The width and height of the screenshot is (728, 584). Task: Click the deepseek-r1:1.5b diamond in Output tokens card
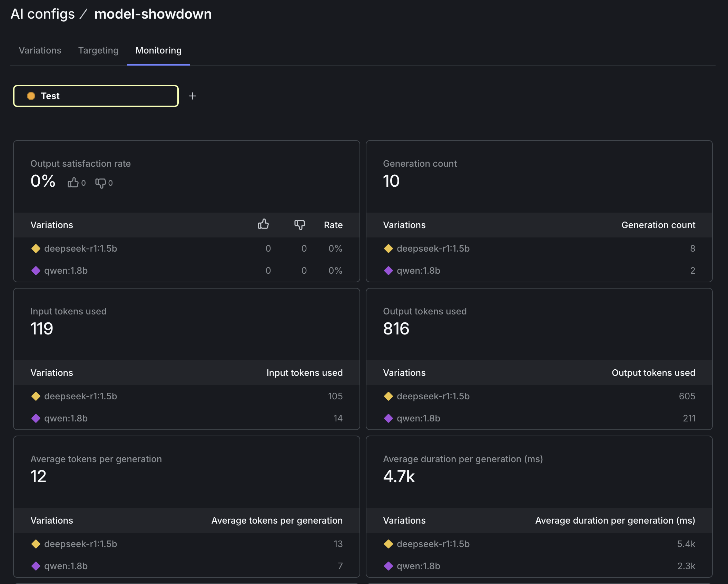[x=388, y=396]
